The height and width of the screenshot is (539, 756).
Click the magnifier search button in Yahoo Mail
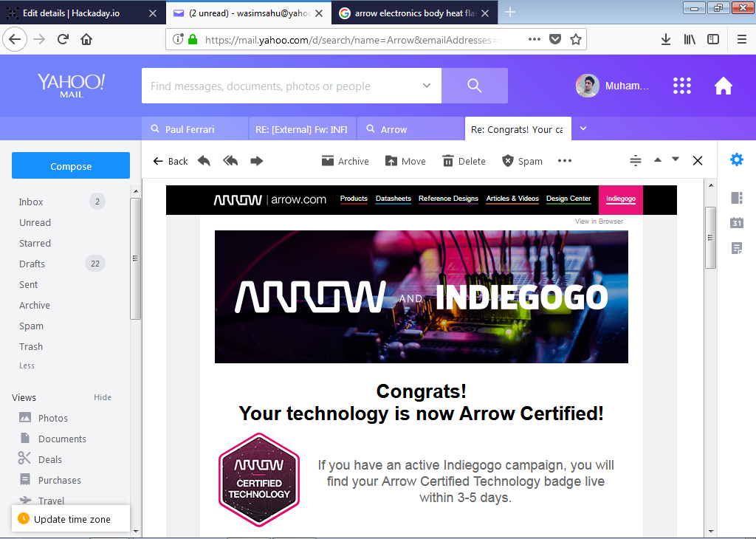pos(475,86)
